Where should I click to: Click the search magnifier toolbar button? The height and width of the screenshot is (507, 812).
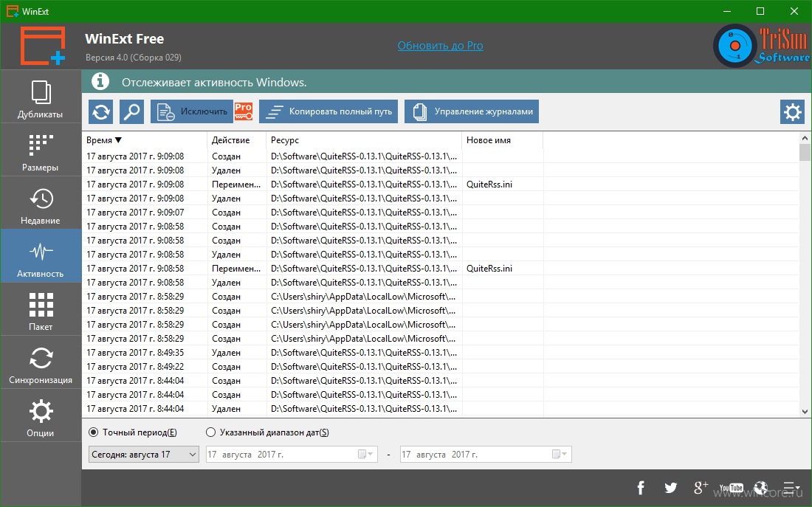pyautogui.click(x=131, y=112)
